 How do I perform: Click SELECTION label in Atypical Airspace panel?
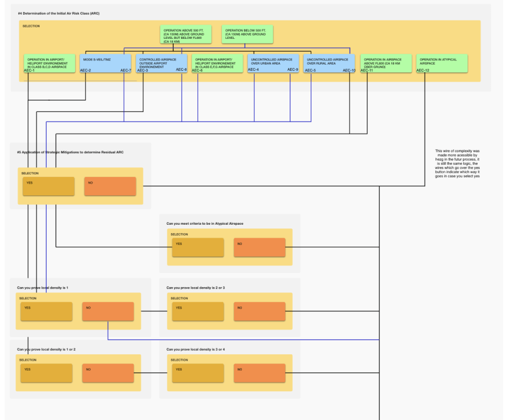pos(179,234)
